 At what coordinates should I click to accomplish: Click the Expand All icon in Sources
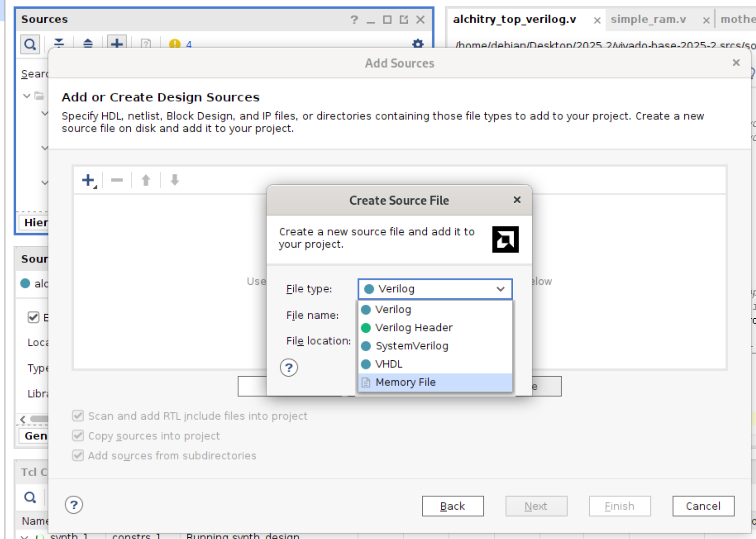point(88,44)
